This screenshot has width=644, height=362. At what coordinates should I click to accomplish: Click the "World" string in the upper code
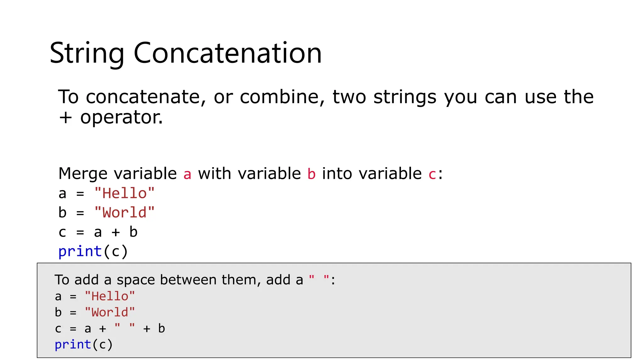pyautogui.click(x=125, y=213)
